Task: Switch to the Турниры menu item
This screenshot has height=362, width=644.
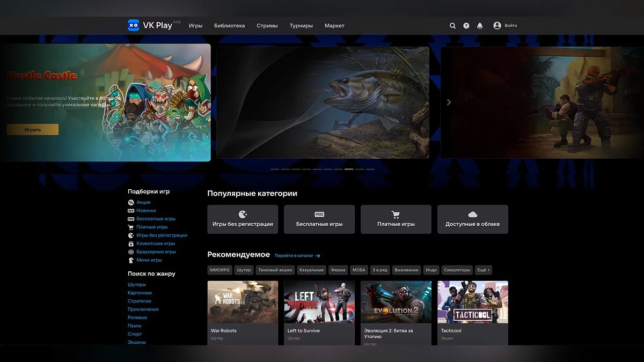Action: pyautogui.click(x=301, y=26)
